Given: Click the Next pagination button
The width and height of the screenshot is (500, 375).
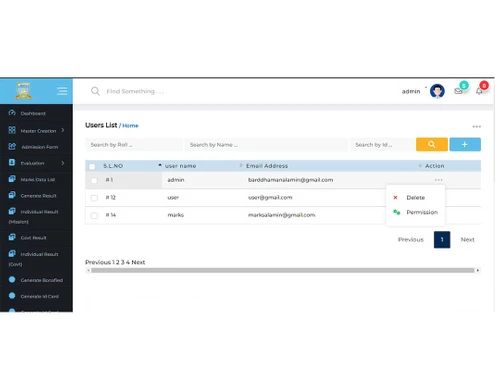Looking at the screenshot, I should [467, 240].
